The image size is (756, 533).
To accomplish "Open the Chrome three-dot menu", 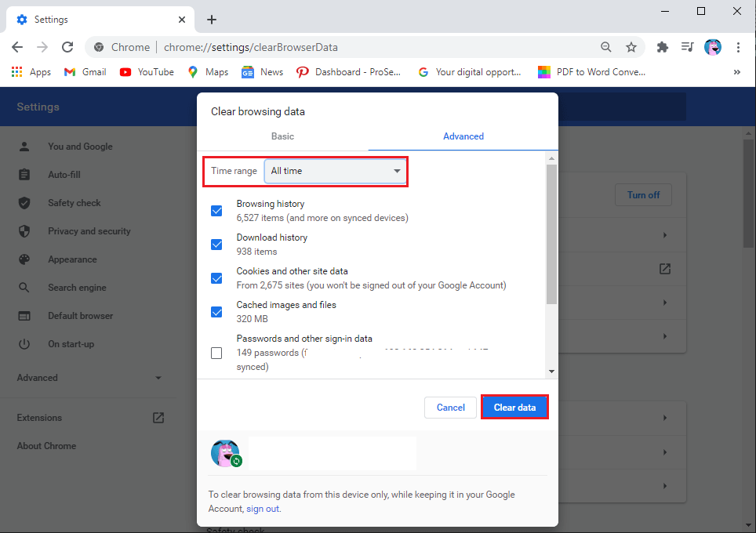I will point(738,47).
